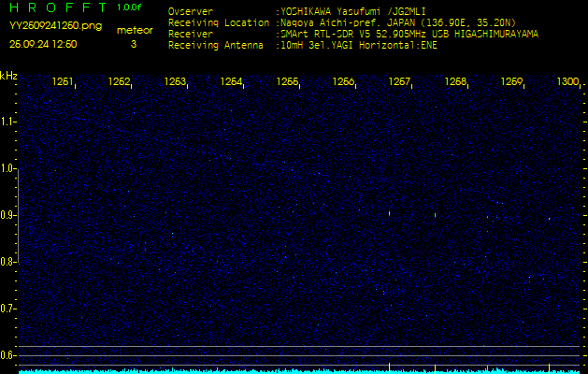Click the kHz axis unit label
This screenshot has height=374, width=588.
coord(8,75)
